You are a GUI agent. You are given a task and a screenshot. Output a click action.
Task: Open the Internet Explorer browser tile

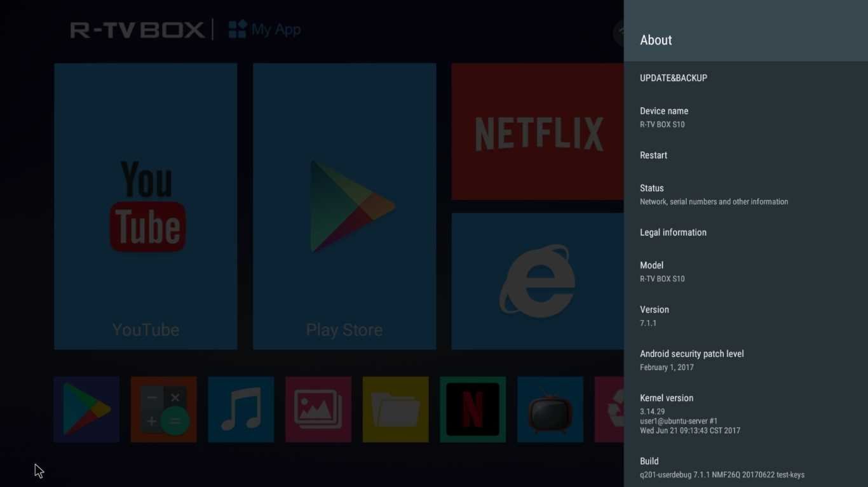(x=538, y=281)
